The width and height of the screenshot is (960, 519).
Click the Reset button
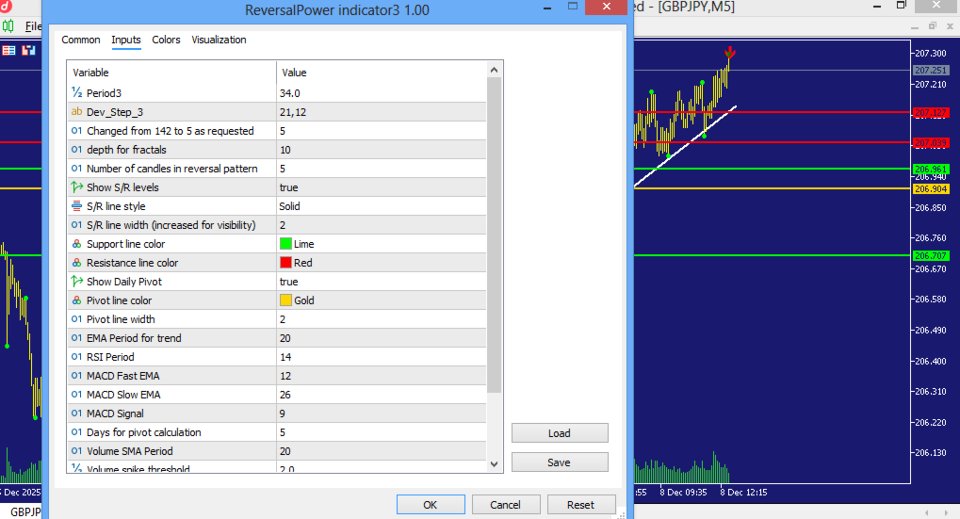pos(580,505)
